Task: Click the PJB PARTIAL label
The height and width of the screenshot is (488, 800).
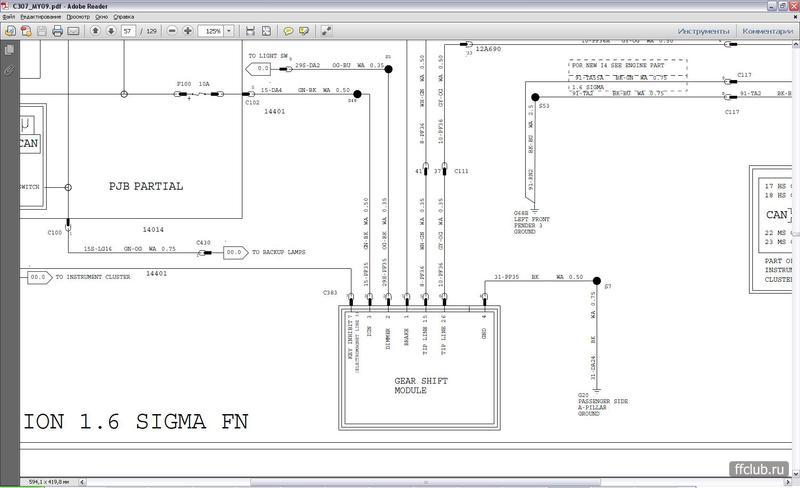Action: point(146,186)
